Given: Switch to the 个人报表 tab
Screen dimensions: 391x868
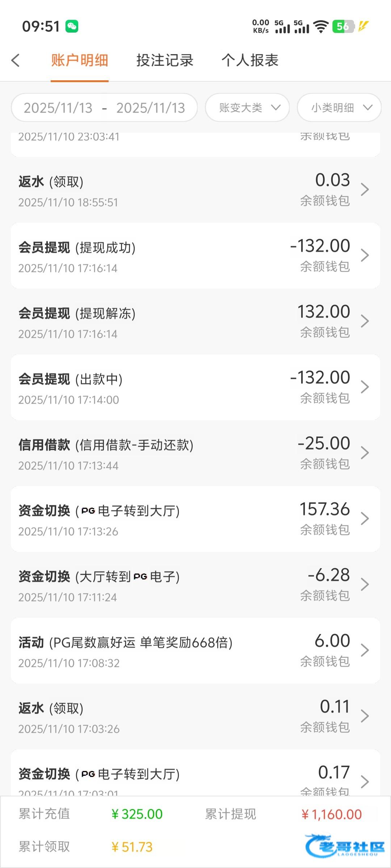Looking at the screenshot, I should pos(250,60).
